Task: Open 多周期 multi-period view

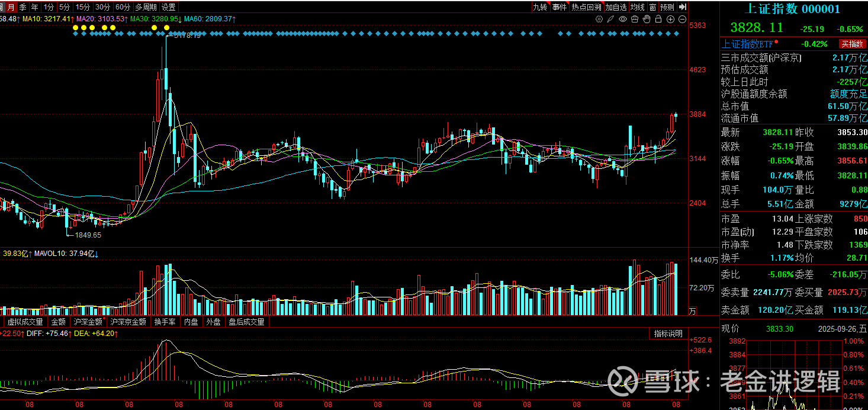Action: pyautogui.click(x=146, y=7)
